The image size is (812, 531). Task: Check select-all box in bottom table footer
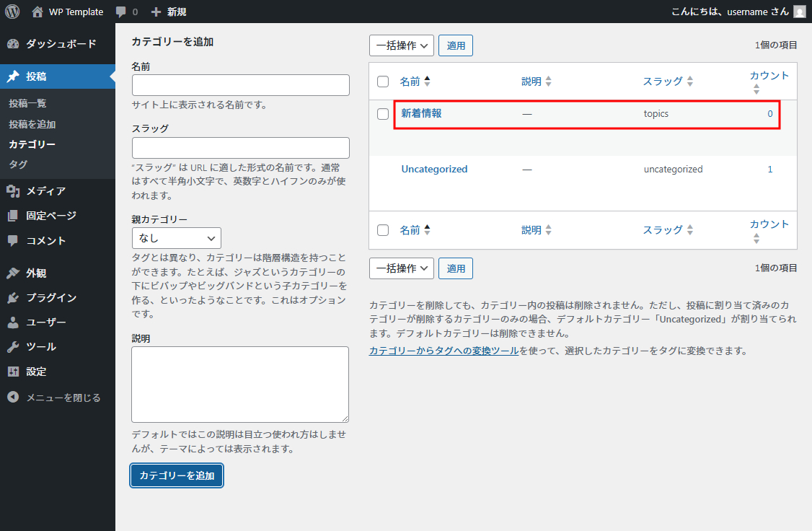pyautogui.click(x=383, y=230)
